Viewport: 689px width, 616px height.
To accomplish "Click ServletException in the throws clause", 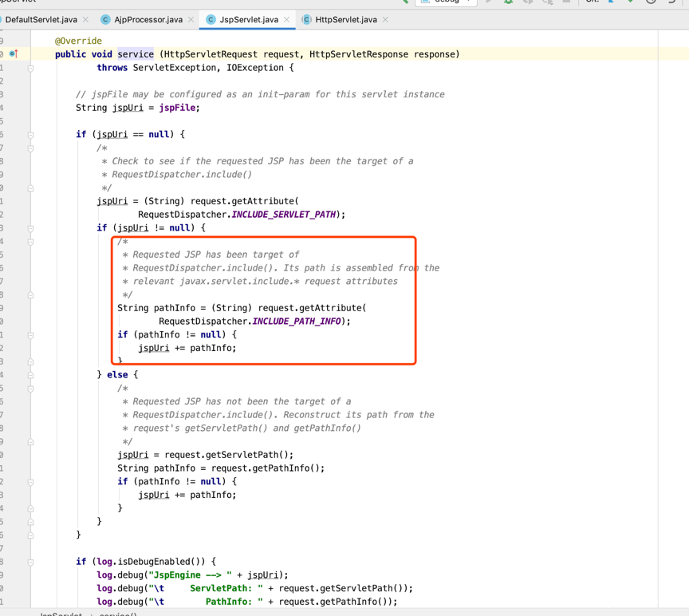I will tap(175, 68).
